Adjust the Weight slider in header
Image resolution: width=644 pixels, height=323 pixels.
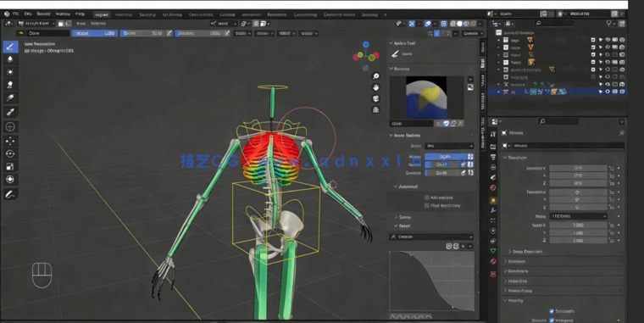pos(94,33)
